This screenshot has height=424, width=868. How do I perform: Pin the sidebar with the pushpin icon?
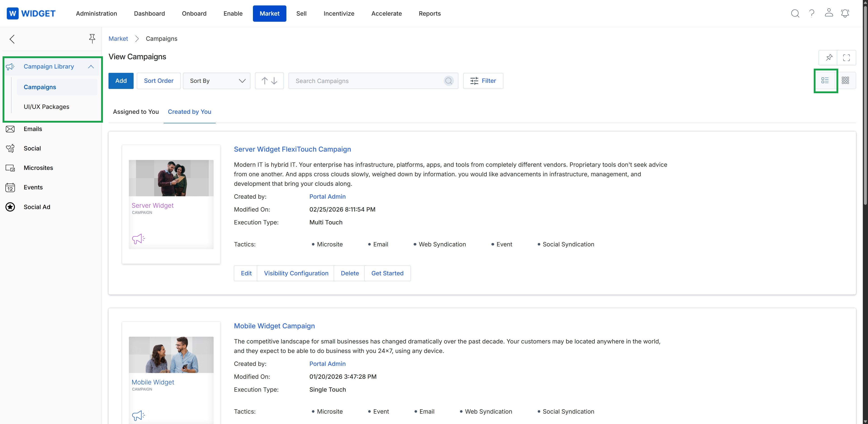tap(92, 39)
